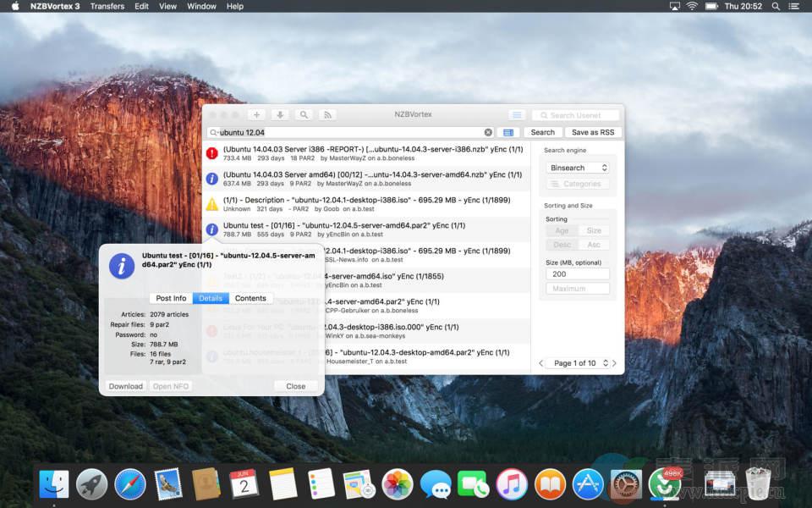Viewport: 812px width, 508px height.
Task: Click the download arrow toolbar icon
Action: 280,115
